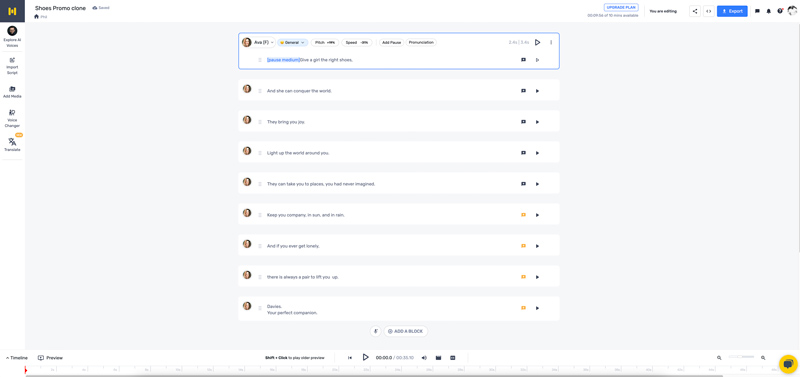The image size is (800, 377).
Task: Play the 'They bring you joy' block
Action: pos(537,122)
